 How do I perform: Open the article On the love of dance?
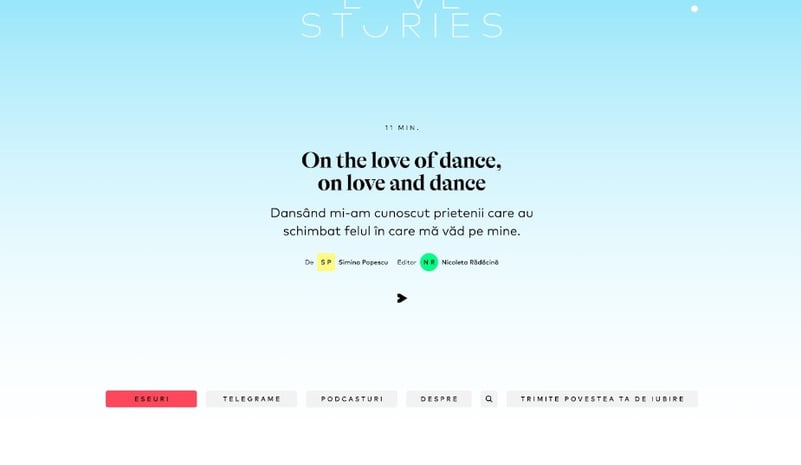coord(402,171)
